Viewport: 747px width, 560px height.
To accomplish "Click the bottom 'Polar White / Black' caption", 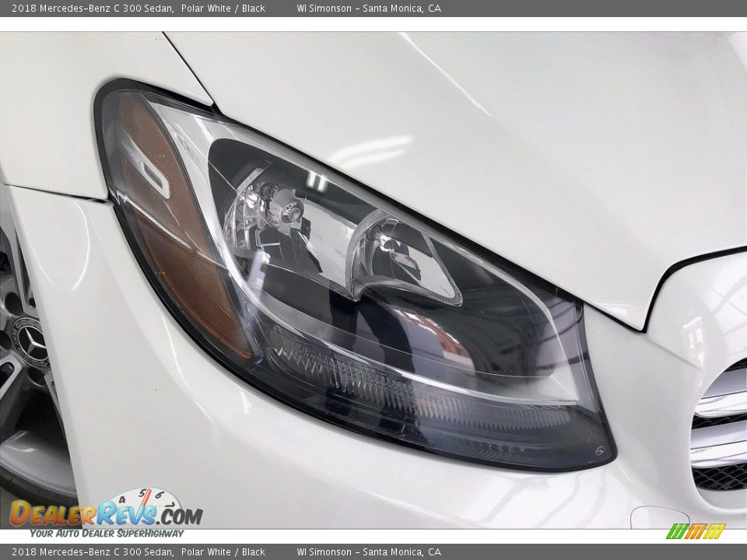I will tap(223, 552).
